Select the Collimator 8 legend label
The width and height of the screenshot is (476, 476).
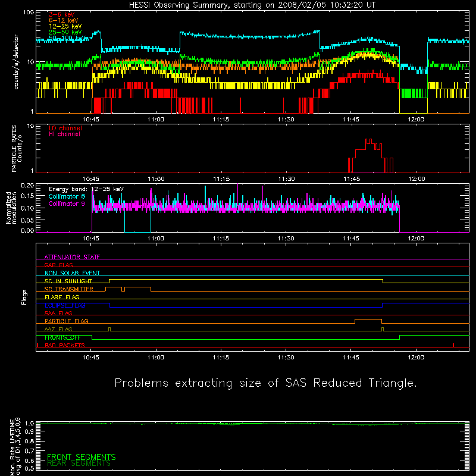[x=67, y=196]
